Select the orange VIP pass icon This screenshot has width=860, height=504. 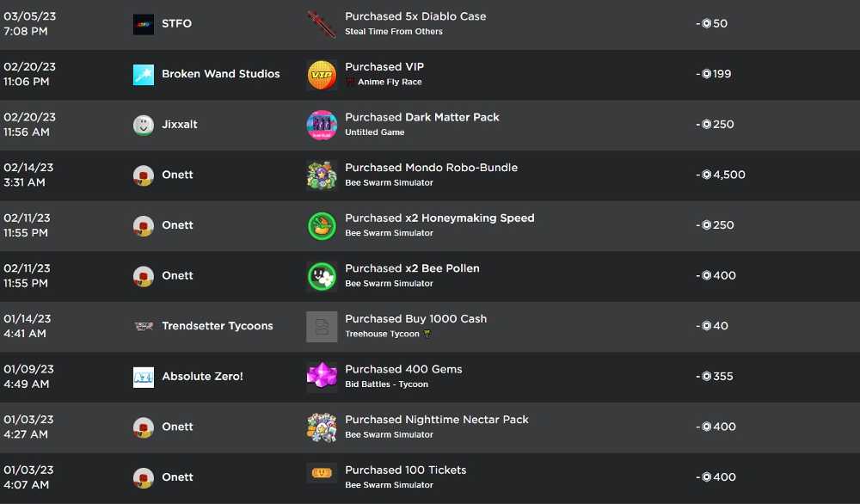point(322,75)
